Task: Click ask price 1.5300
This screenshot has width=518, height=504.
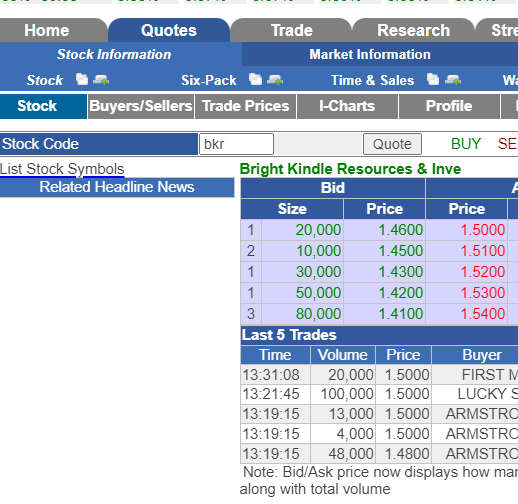Action: click(x=483, y=293)
